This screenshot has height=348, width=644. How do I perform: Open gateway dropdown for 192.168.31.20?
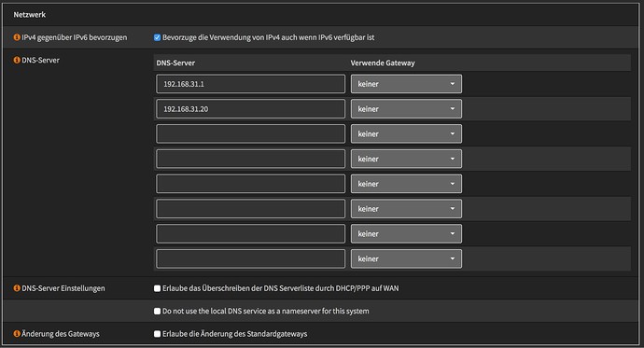pyautogui.click(x=406, y=109)
